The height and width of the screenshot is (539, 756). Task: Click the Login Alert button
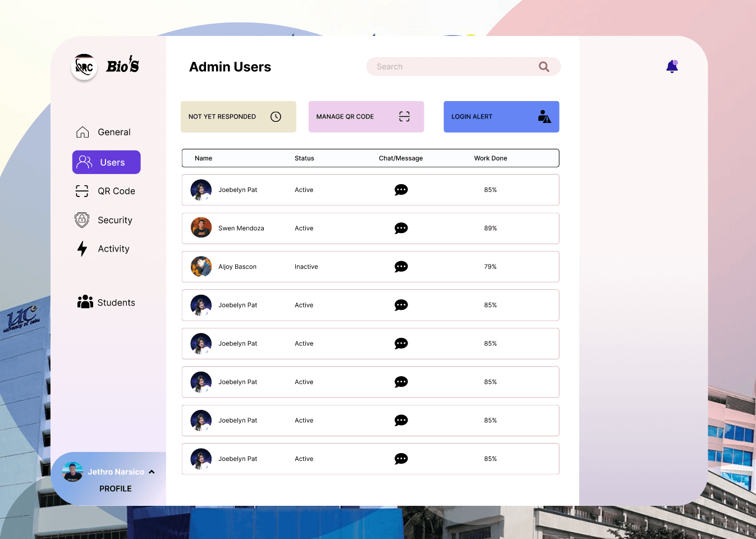click(502, 117)
